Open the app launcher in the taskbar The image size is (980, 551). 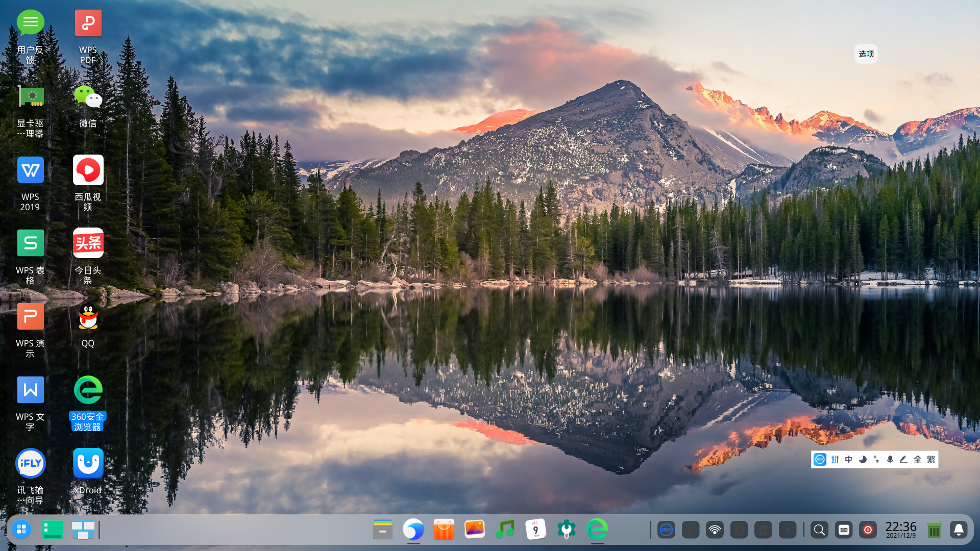click(x=21, y=530)
